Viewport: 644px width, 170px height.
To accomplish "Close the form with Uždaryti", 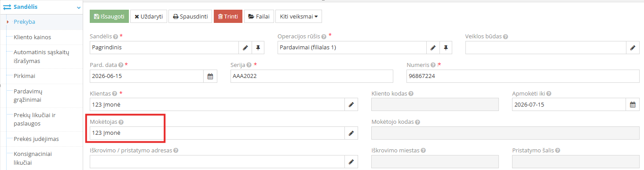I will 148,16.
